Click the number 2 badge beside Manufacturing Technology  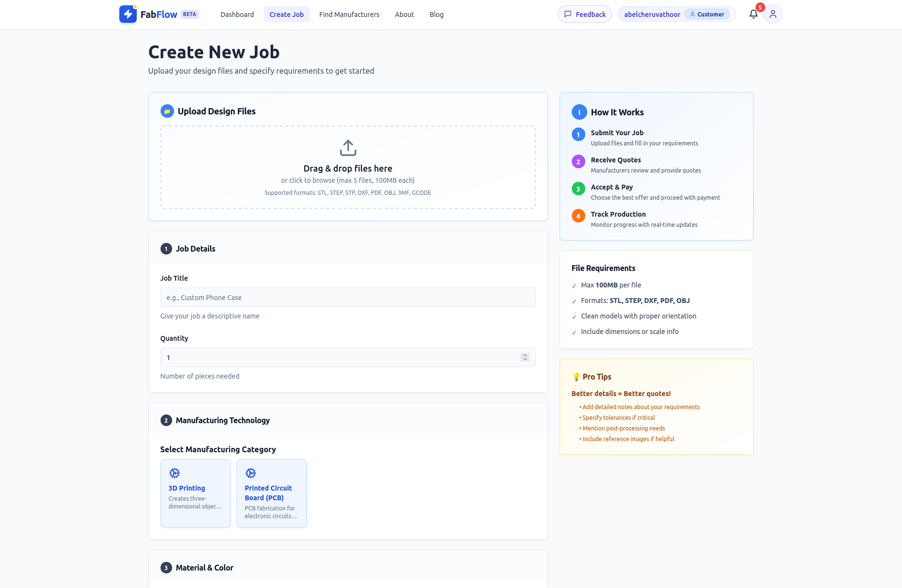pos(166,420)
